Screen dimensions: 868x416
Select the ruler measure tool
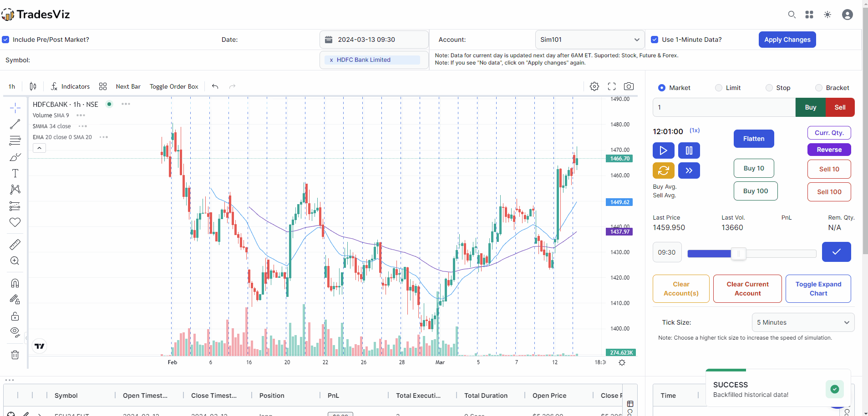tap(15, 245)
